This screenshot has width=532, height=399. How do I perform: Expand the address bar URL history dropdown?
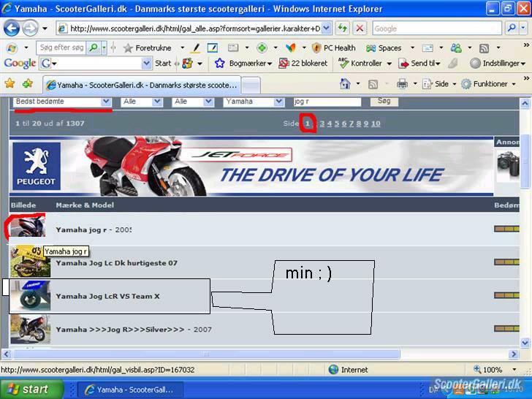326,28
